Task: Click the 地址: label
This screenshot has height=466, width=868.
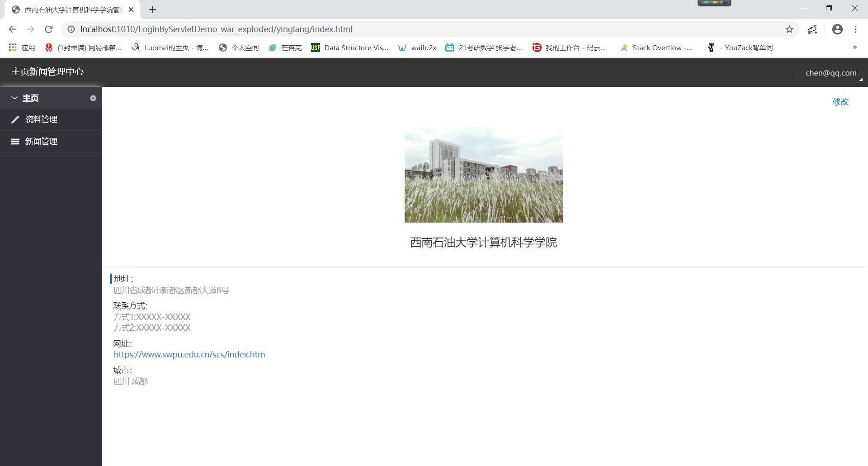Action: pyautogui.click(x=123, y=279)
